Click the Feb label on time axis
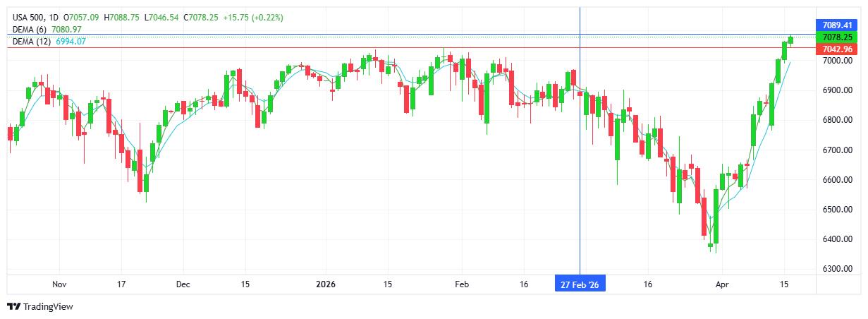This screenshot has width=868, height=319. point(461,284)
